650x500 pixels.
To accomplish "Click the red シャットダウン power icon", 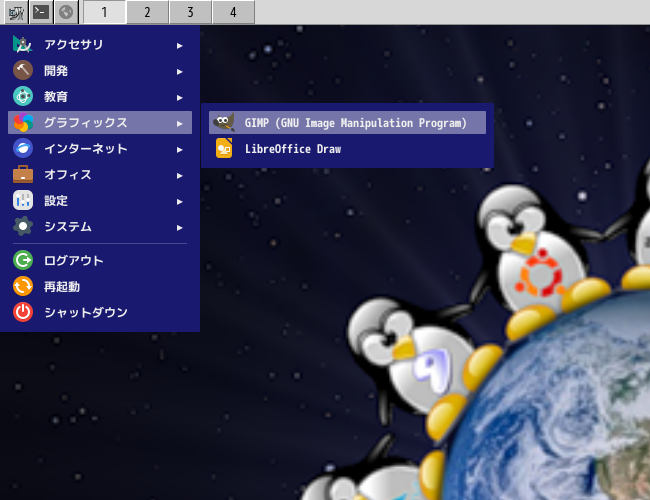I will [x=23, y=312].
